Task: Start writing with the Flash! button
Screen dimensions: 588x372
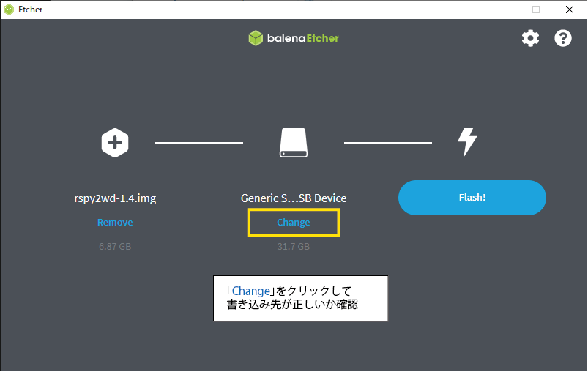Action: [472, 198]
